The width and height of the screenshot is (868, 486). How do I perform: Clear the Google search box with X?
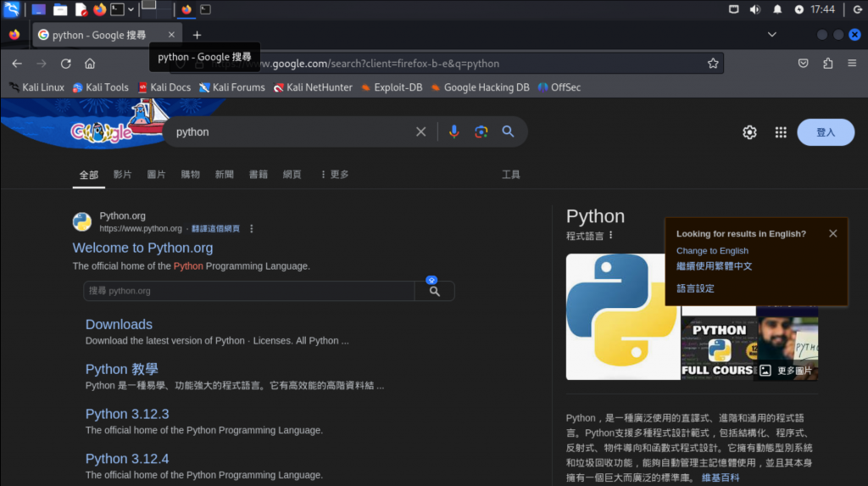click(x=420, y=132)
